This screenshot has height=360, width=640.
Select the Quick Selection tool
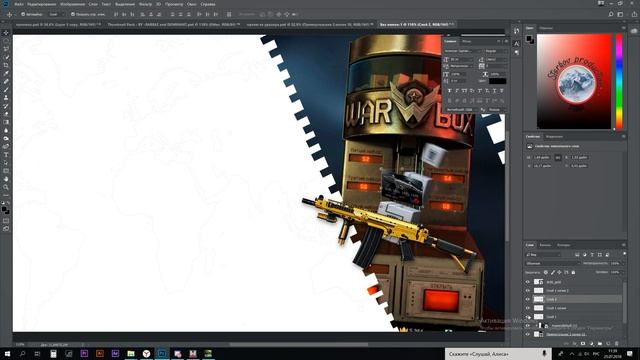pyautogui.click(x=6, y=57)
